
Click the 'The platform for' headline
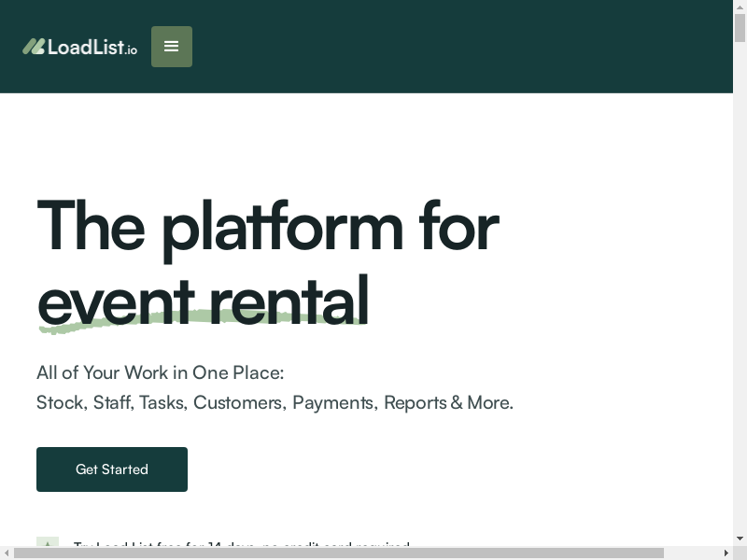click(267, 226)
